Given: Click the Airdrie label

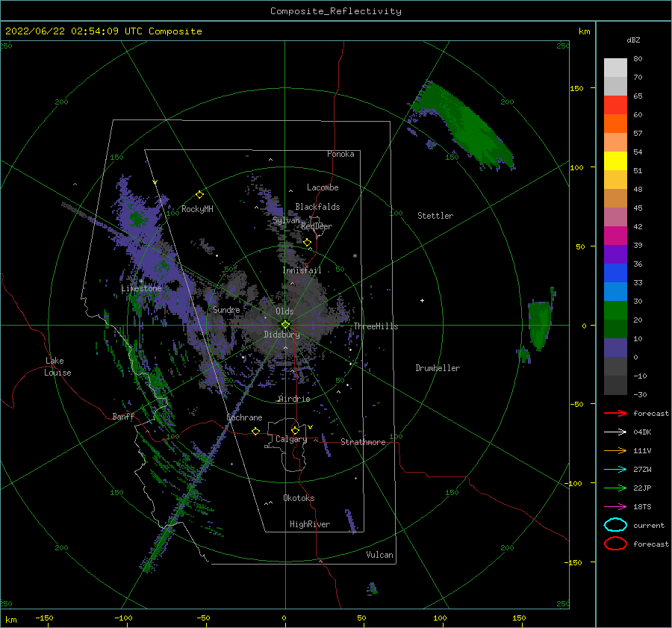Looking at the screenshot, I should [x=294, y=399].
